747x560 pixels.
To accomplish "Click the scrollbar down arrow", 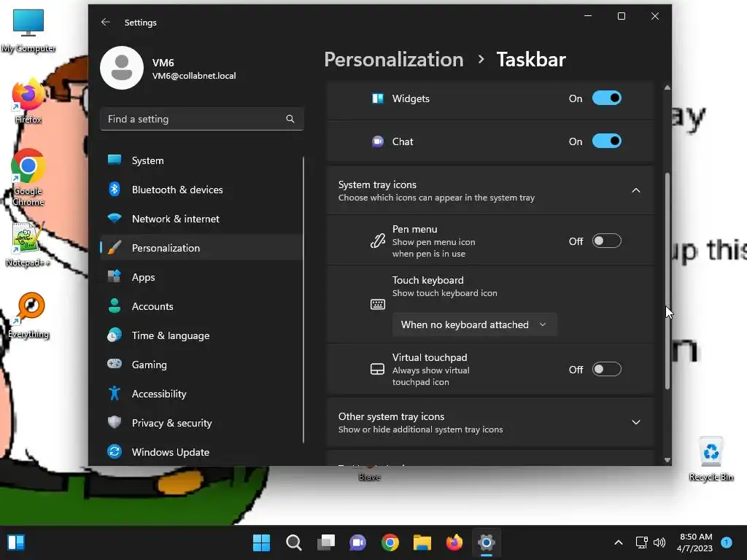I will tap(667, 460).
